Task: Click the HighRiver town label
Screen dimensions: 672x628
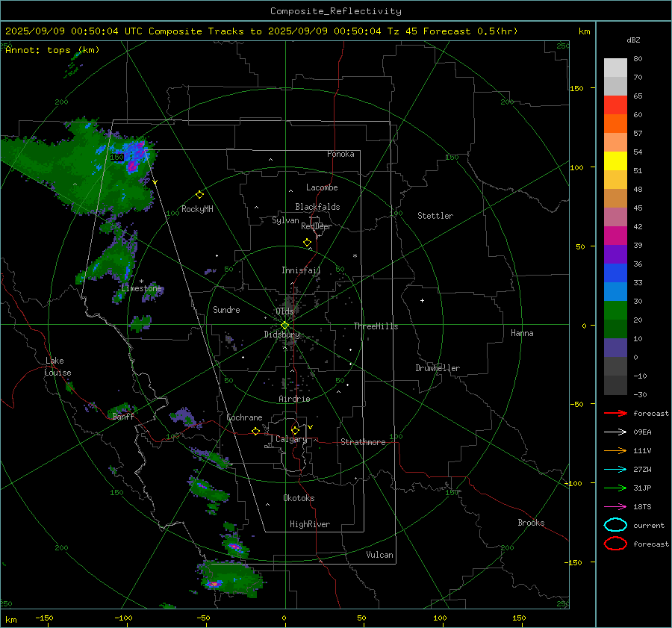Action: [310, 524]
